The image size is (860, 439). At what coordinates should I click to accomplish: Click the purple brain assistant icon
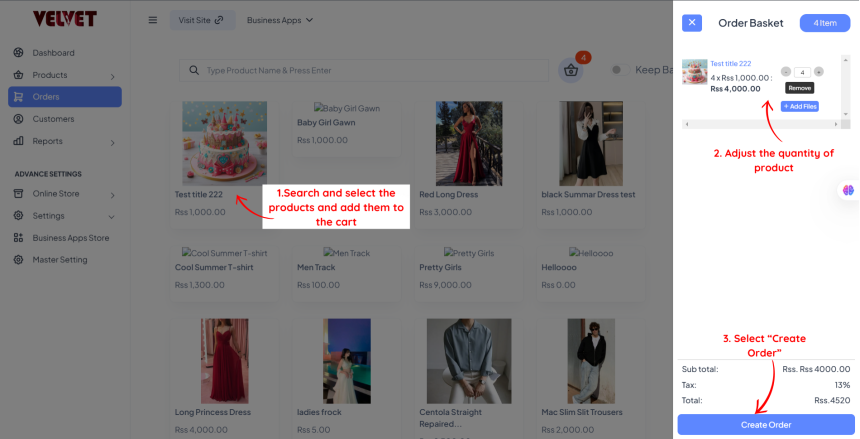coord(848,189)
